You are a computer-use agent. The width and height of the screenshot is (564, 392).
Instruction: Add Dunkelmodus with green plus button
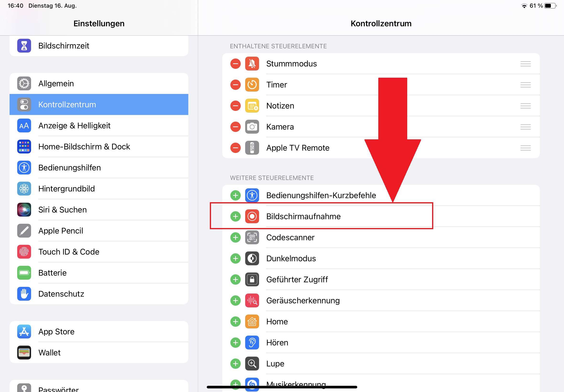[x=235, y=258]
